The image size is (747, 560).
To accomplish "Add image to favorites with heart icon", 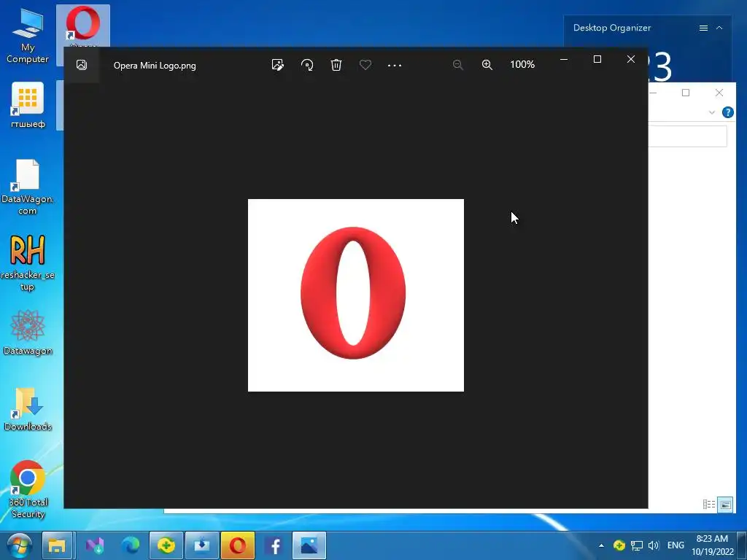I will 365,65.
